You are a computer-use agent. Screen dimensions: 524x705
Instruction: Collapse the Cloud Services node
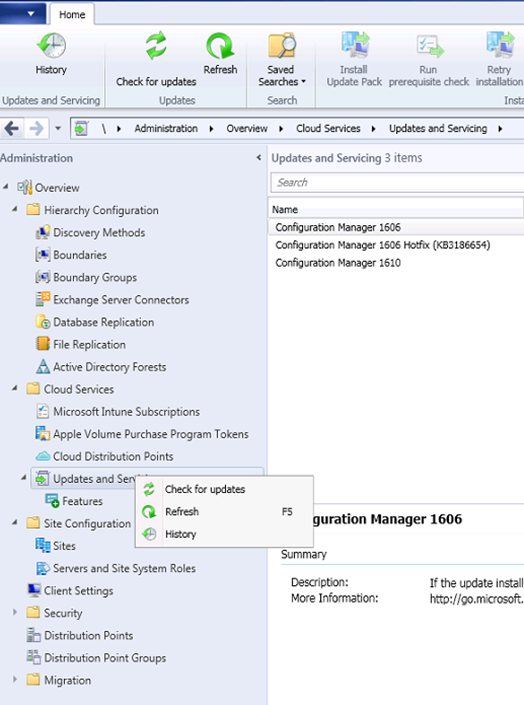pos(15,388)
